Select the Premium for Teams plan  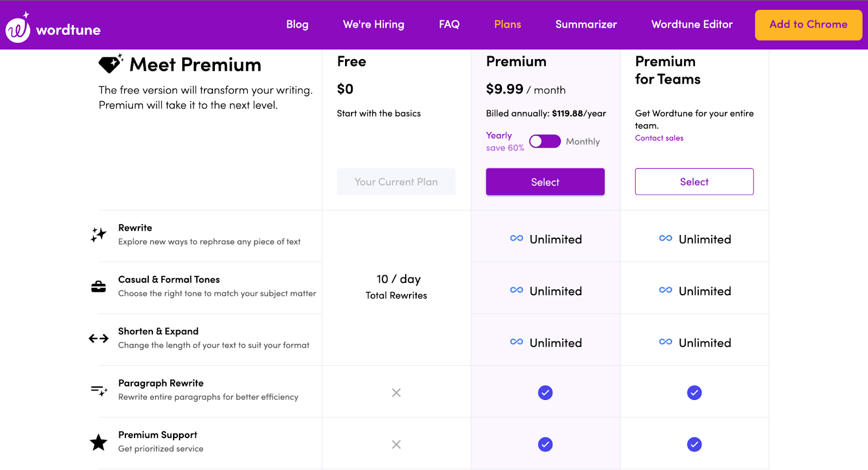coord(694,182)
